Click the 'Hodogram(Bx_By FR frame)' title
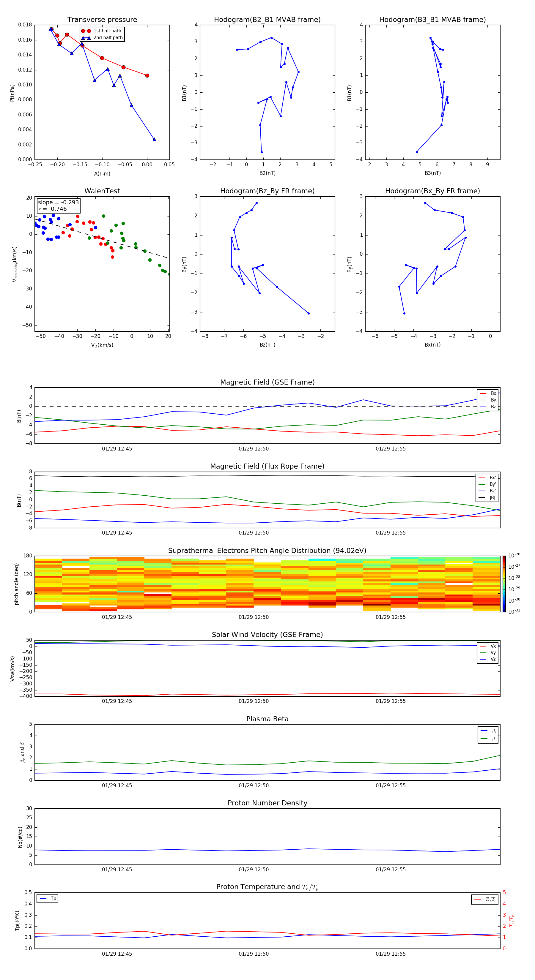Image resolution: width=535 pixels, height=980 pixels. [x=432, y=191]
